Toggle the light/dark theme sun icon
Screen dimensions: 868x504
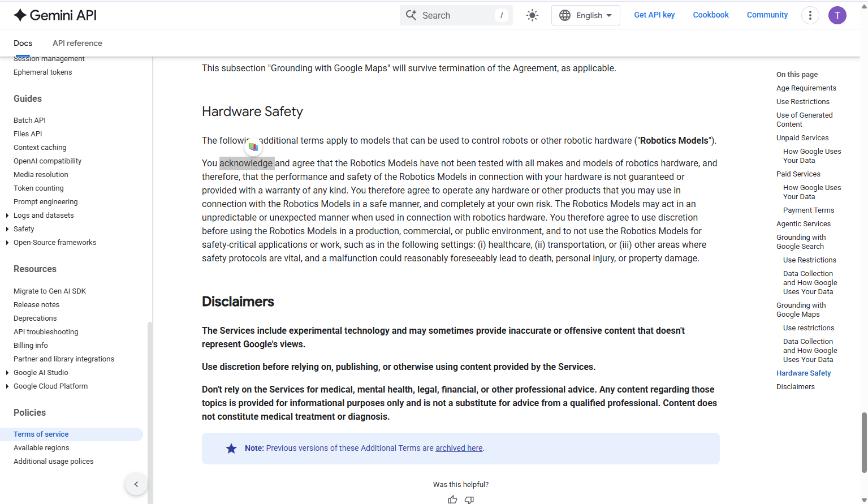coord(532,15)
